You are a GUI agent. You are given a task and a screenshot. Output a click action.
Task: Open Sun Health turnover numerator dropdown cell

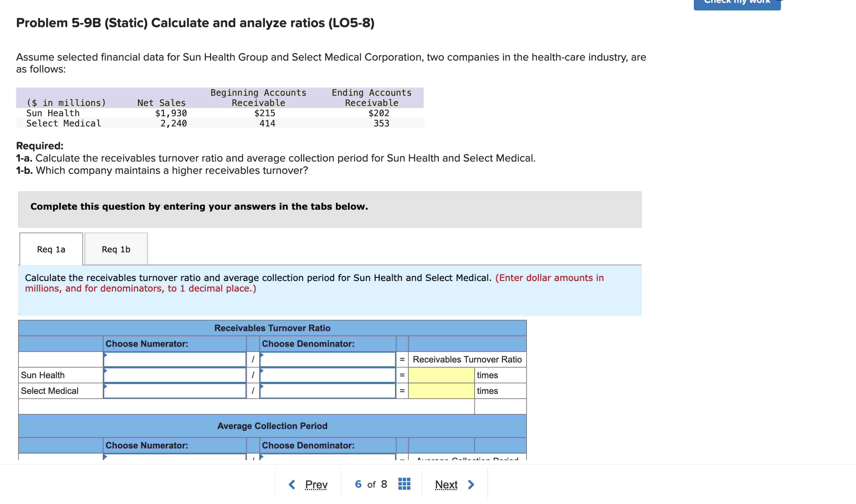coord(175,375)
